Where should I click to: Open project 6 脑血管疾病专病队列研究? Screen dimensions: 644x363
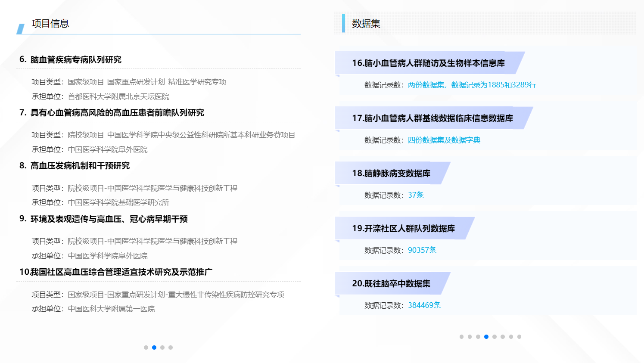pyautogui.click(x=76, y=60)
